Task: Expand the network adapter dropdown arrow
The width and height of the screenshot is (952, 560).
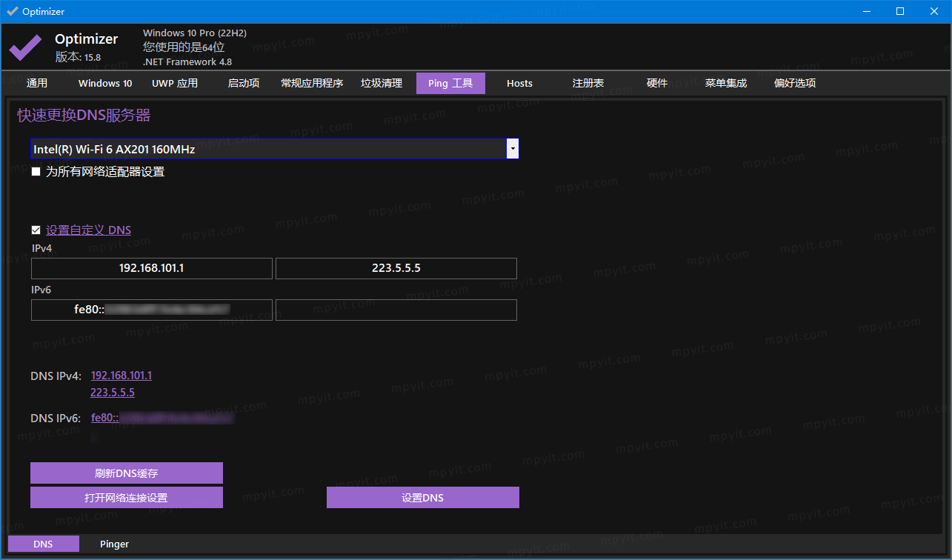Action: tap(512, 149)
